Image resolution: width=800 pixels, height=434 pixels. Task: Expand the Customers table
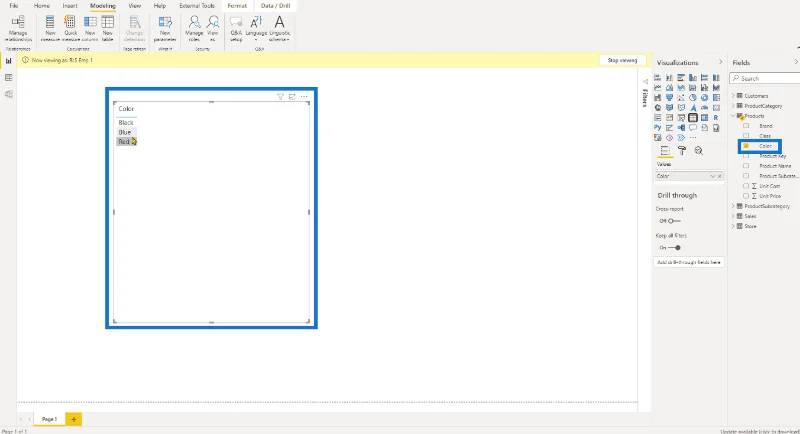point(733,96)
